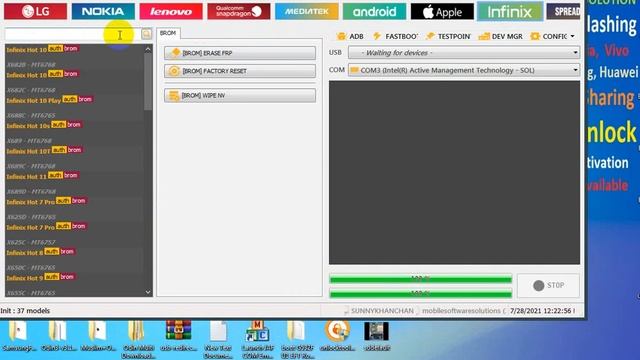Viewport: 640px width, 360px height.
Task: Open the COM port dropdown
Action: click(x=464, y=70)
